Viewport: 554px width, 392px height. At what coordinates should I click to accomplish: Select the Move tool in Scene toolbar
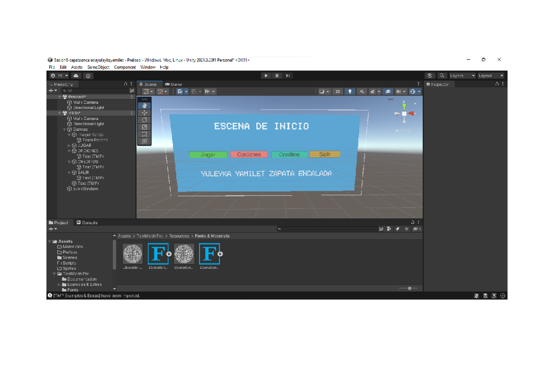coord(144,112)
